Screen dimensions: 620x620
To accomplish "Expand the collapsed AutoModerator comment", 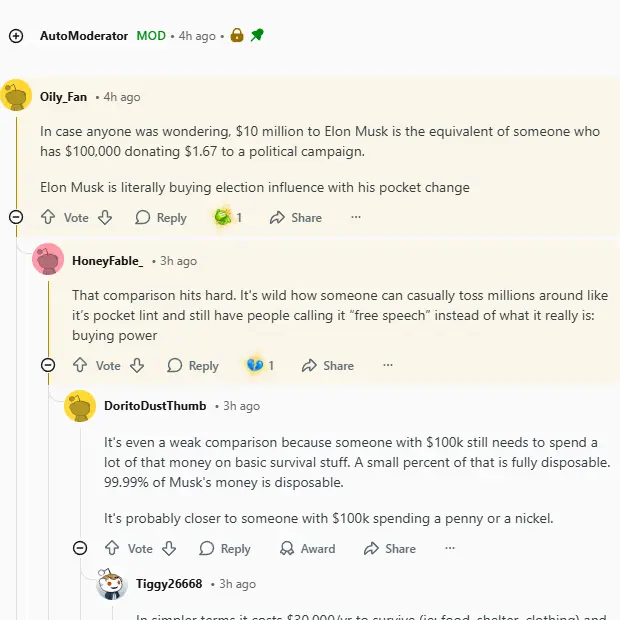I will pos(16,36).
